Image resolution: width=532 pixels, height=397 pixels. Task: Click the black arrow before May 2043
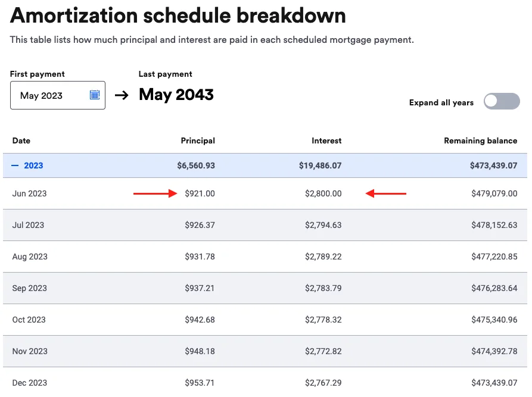(122, 95)
